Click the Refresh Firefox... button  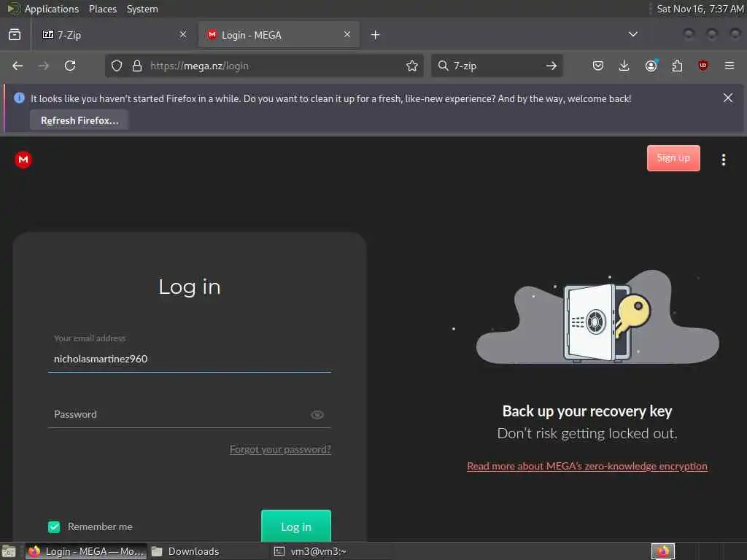[x=80, y=120]
